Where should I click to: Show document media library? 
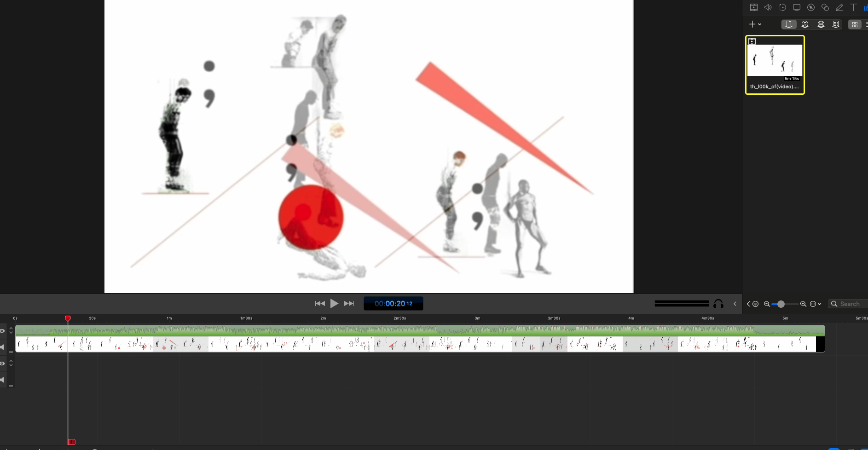pyautogui.click(x=789, y=24)
